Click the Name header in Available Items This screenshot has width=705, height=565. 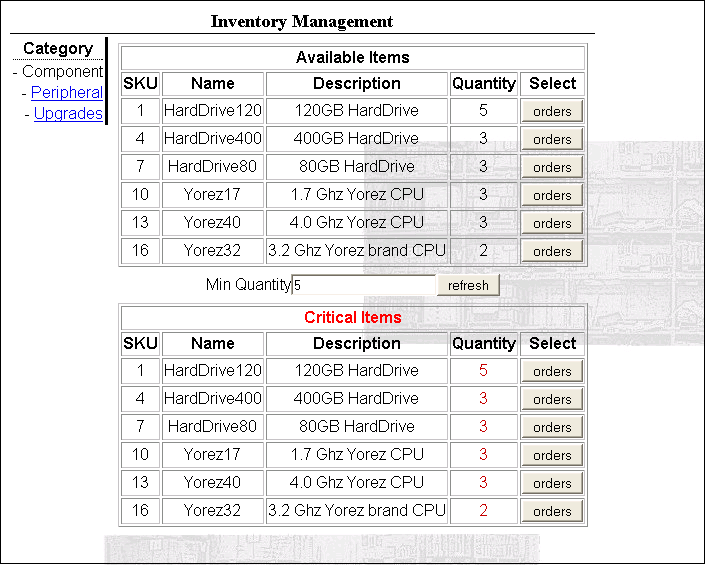[213, 84]
